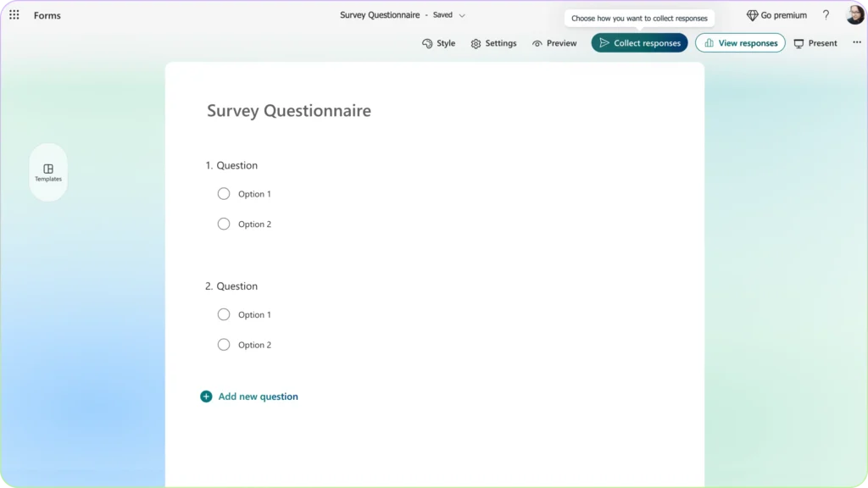Switch to View responses
The image size is (868, 488).
pos(740,42)
